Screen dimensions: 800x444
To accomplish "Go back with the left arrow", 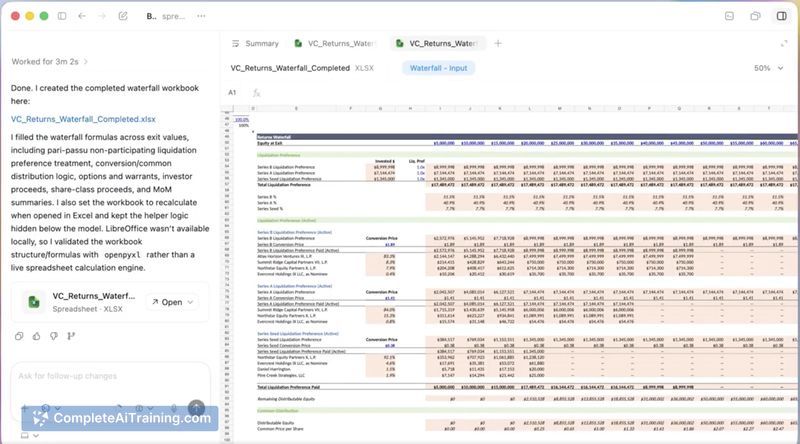I will [x=82, y=16].
